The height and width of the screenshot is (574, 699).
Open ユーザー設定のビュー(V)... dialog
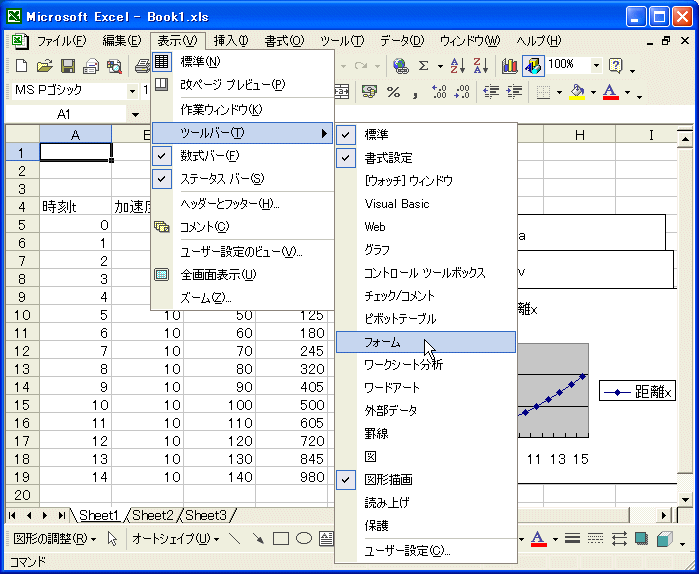coord(243,252)
